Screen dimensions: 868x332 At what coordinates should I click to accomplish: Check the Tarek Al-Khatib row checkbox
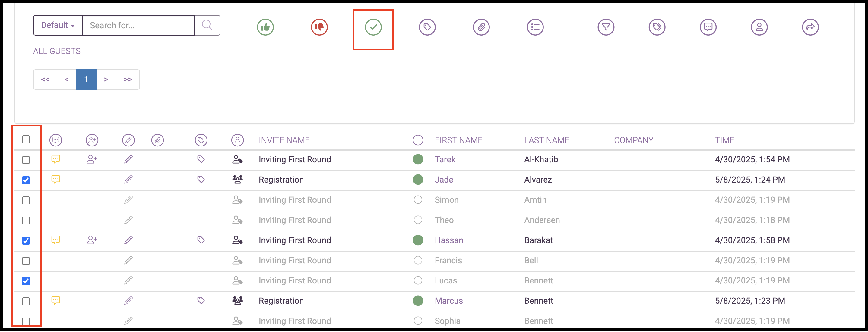coord(26,160)
